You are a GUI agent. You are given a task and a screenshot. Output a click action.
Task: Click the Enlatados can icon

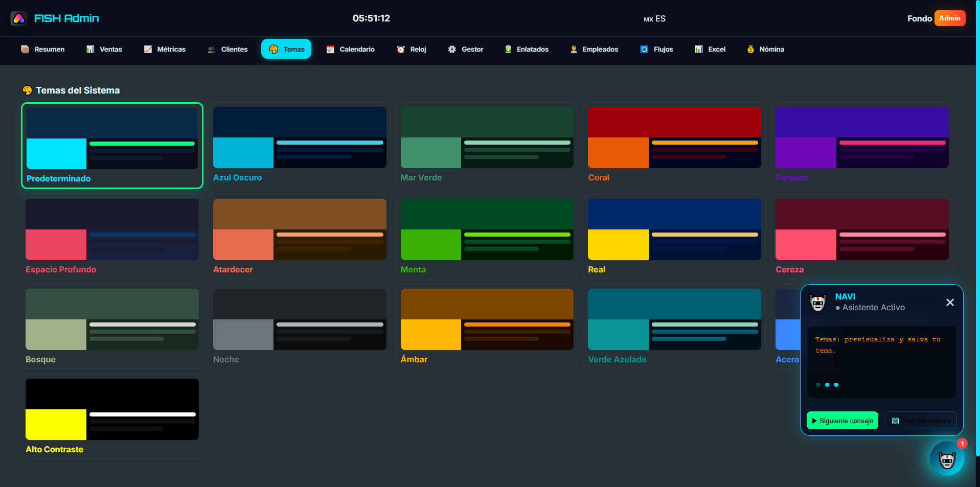click(508, 50)
